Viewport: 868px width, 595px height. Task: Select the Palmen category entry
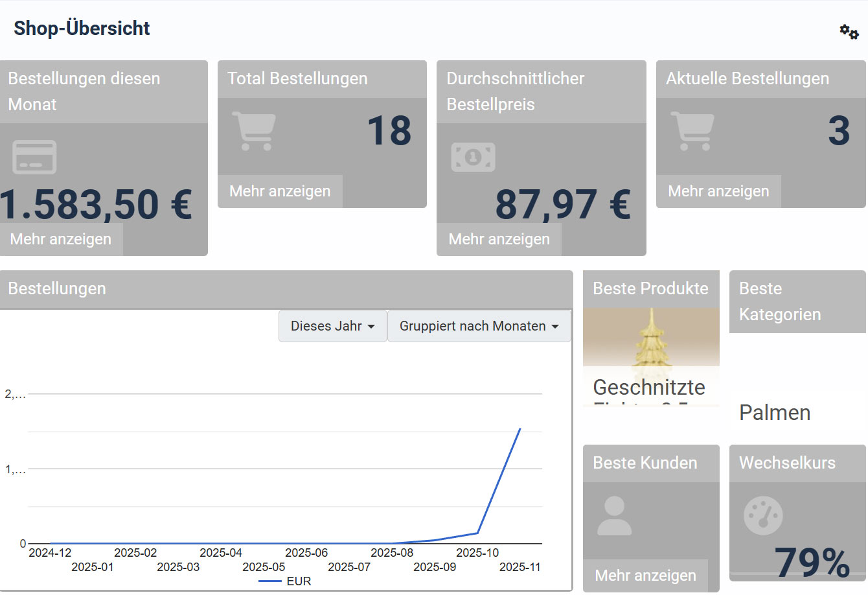point(775,413)
